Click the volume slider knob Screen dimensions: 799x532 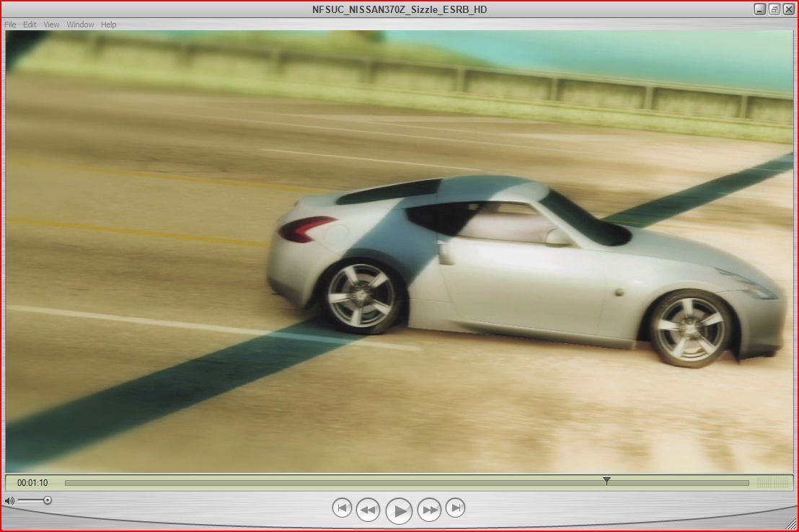tap(48, 500)
